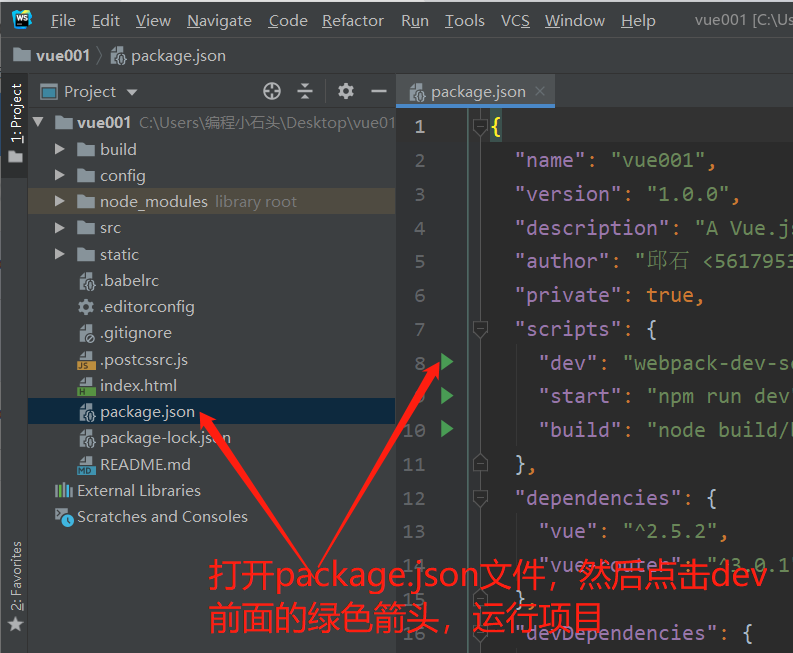Screen dimensions: 793x653
Task: Expand the node_modules folder
Action: [x=59, y=201]
